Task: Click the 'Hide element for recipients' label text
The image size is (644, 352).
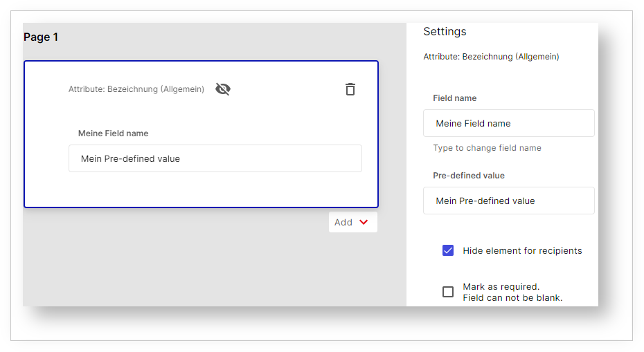Action: coord(522,250)
